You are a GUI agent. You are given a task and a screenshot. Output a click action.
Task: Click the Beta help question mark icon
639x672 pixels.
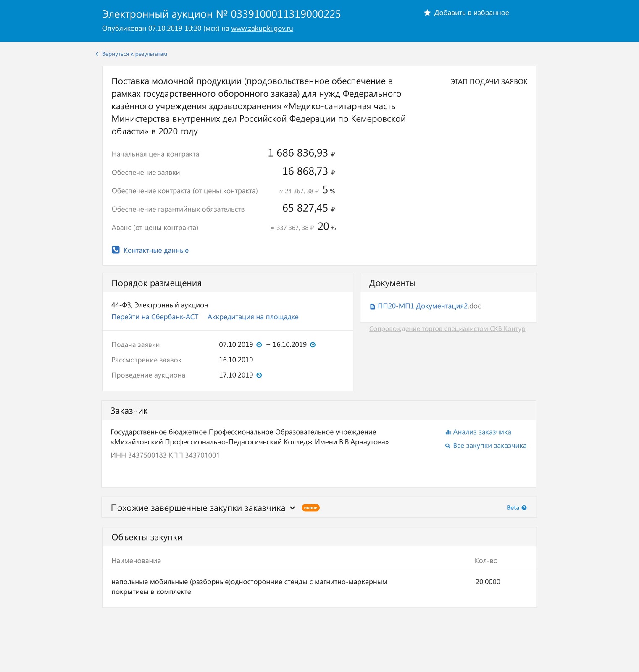pos(524,508)
